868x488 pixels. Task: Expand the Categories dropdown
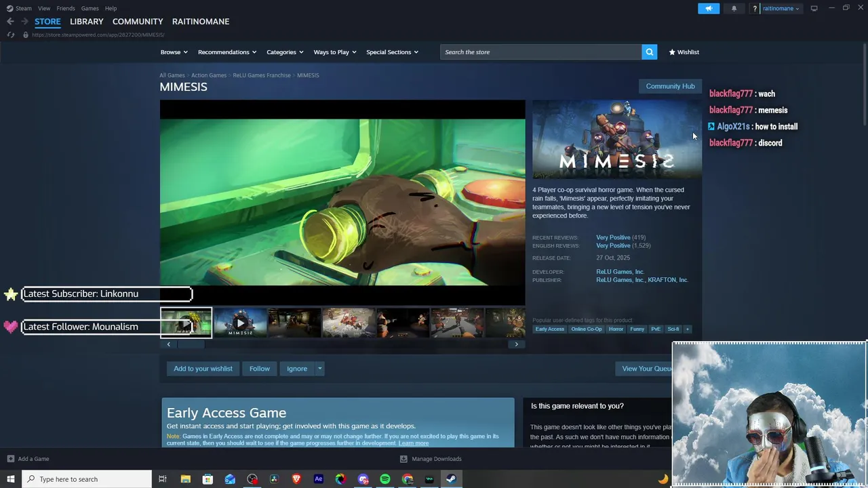[x=285, y=52]
